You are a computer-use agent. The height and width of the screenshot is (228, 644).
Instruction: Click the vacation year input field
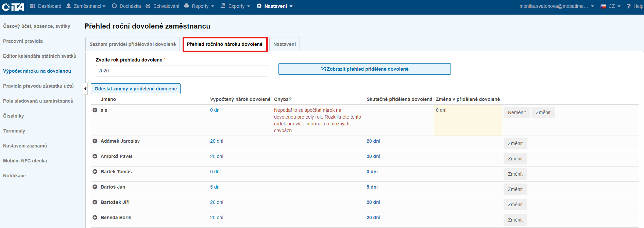pos(182,71)
